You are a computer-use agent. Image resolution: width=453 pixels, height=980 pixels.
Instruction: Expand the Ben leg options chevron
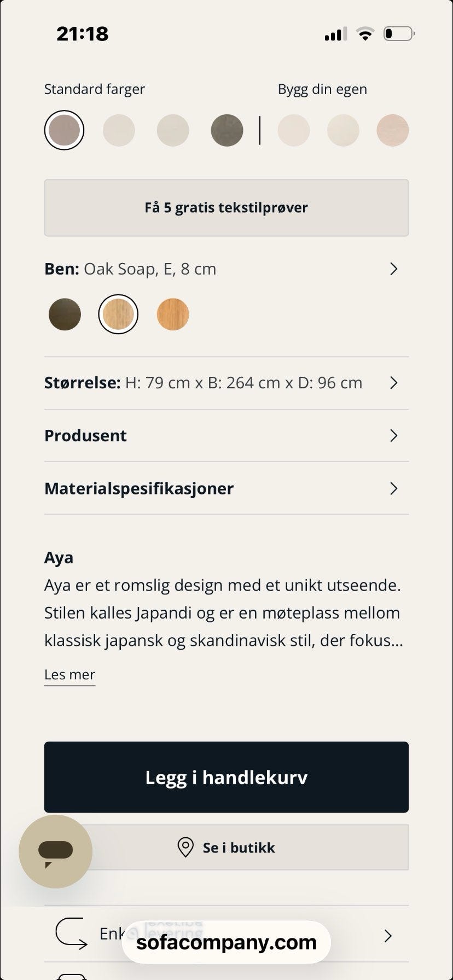click(x=393, y=269)
